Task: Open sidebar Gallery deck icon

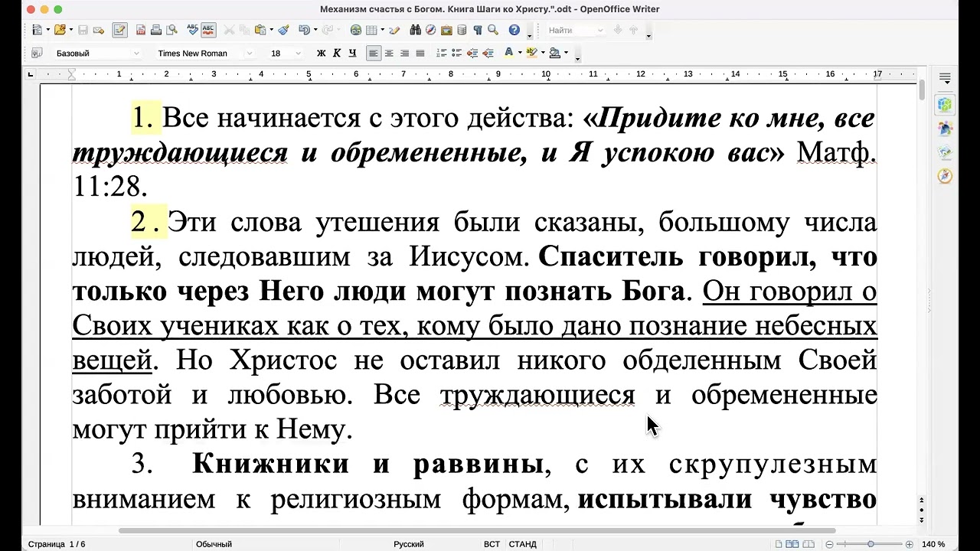Action: [945, 152]
